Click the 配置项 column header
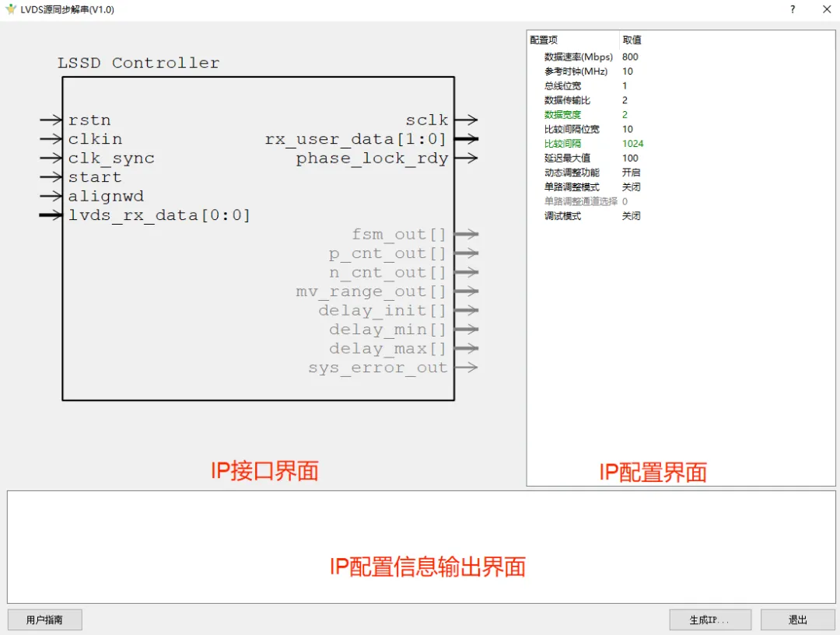Screen dimensions: 840x635 544,40
